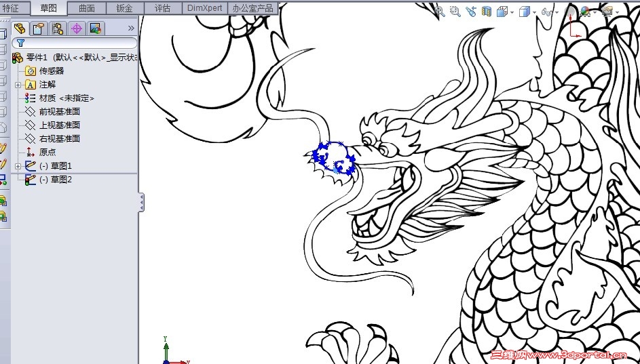Image resolution: width=640 pixels, height=364 pixels.
Task: Switch to the 特征 ribbon tab
Action: 14,8
